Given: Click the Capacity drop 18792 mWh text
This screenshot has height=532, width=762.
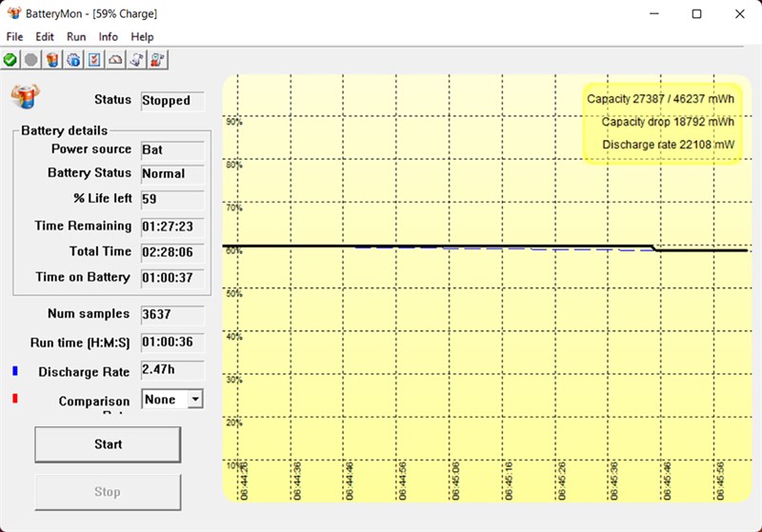Looking at the screenshot, I should 668,122.
